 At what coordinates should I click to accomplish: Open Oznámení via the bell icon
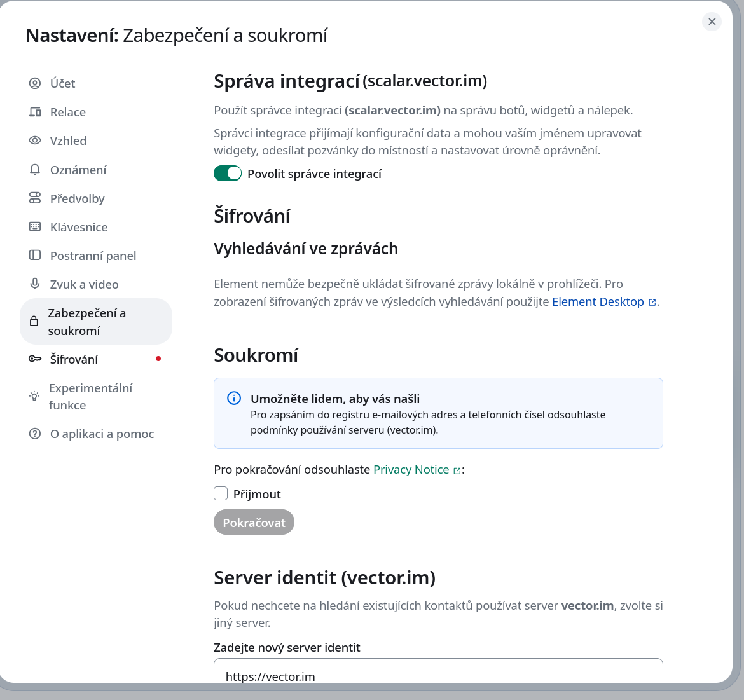pyautogui.click(x=34, y=169)
